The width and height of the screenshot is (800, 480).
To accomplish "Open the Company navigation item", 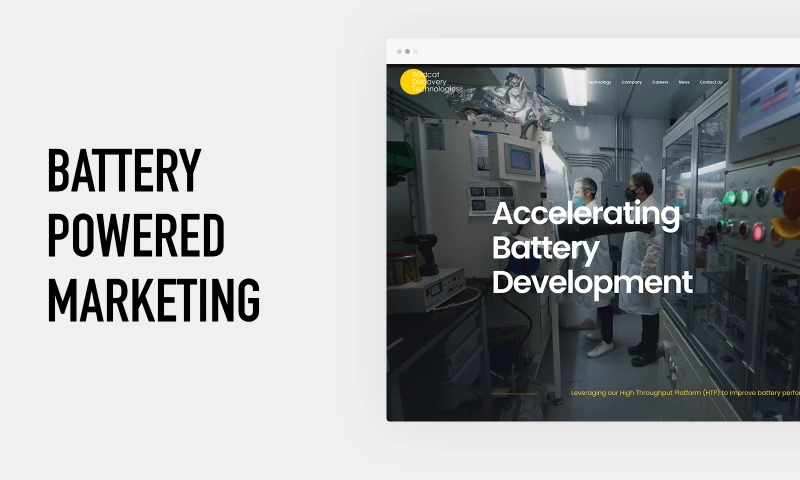I will (x=631, y=82).
